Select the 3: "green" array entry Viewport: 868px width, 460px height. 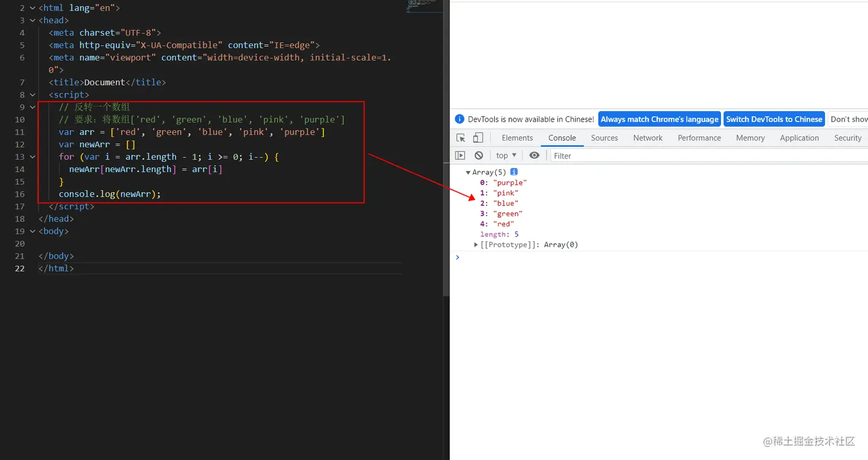[x=501, y=213]
